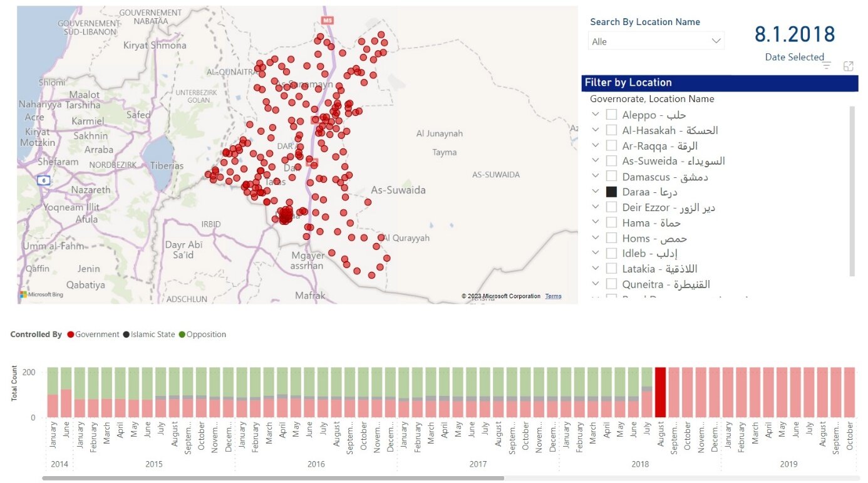
Task: Click the highlighted August 2018 bar
Action: pyautogui.click(x=660, y=392)
